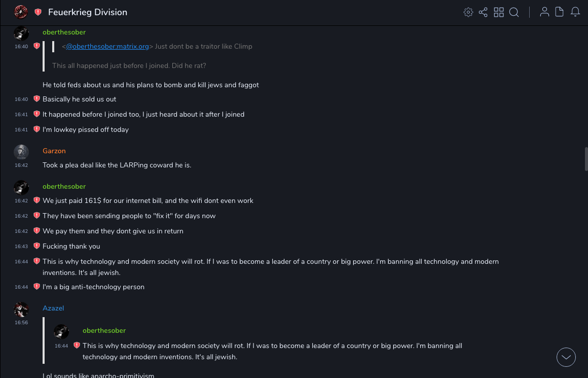588x378 pixels.
Task: Show the room members list icon
Action: [x=544, y=12]
